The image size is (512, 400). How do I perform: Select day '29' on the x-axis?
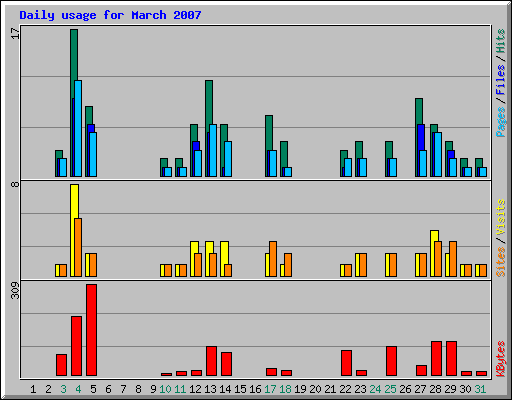pyautogui.click(x=450, y=389)
